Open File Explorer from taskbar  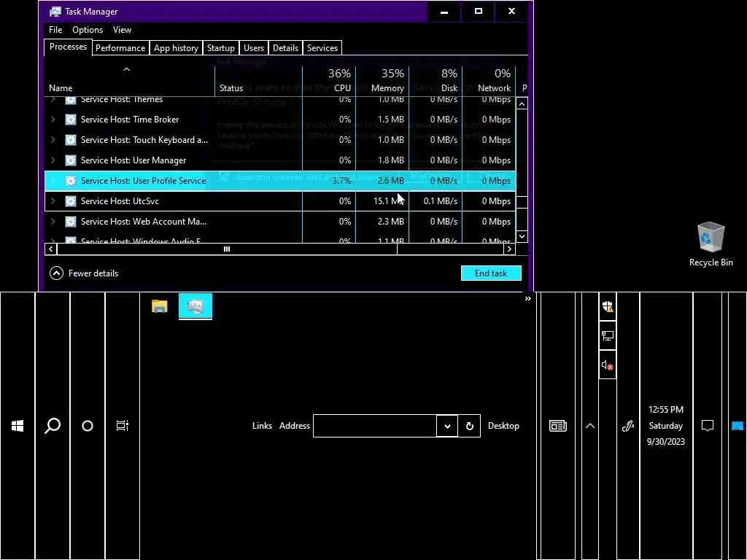tap(160, 306)
